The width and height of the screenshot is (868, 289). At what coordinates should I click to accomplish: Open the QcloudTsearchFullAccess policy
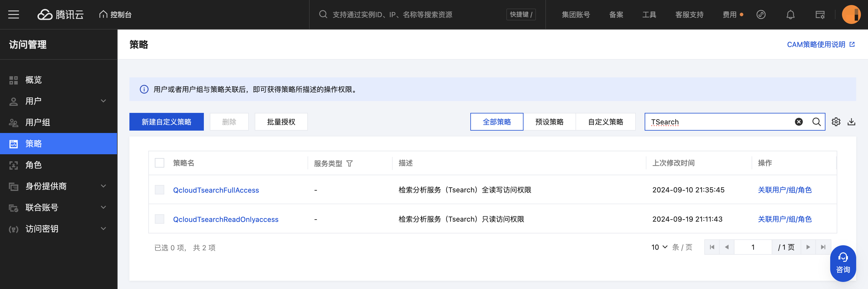point(216,190)
